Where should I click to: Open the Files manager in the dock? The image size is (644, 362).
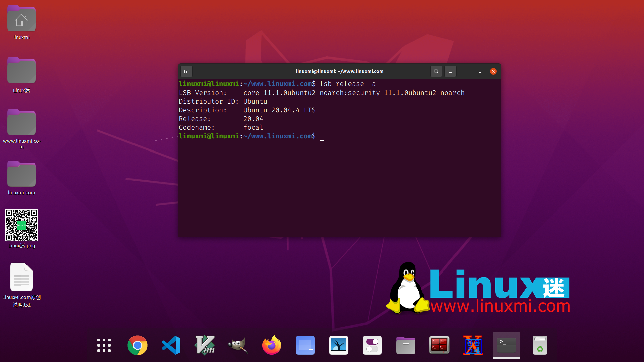point(406,345)
